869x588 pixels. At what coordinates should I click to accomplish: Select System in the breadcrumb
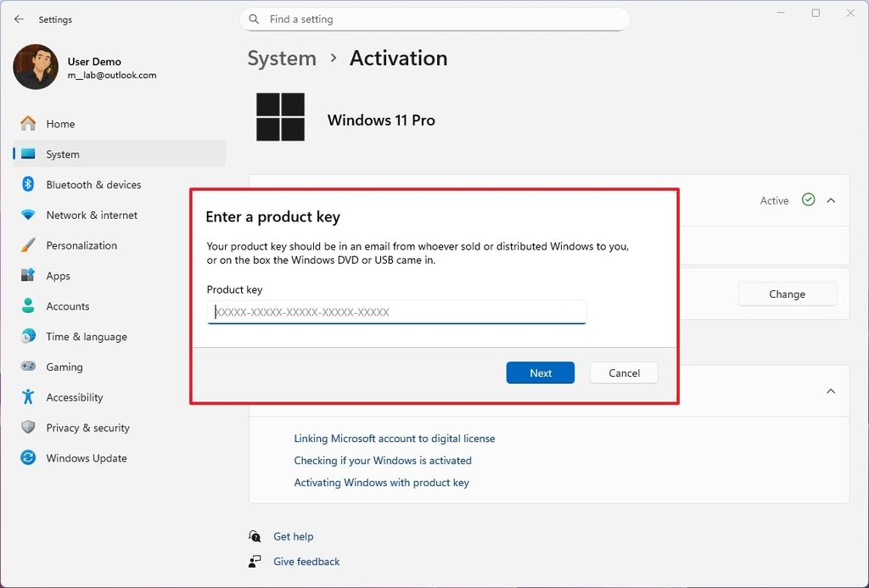(281, 58)
